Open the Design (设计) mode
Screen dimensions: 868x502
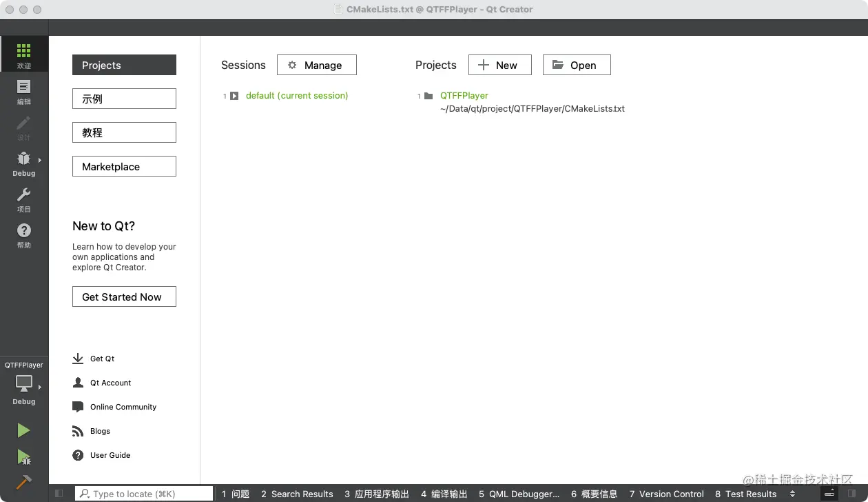[24, 128]
